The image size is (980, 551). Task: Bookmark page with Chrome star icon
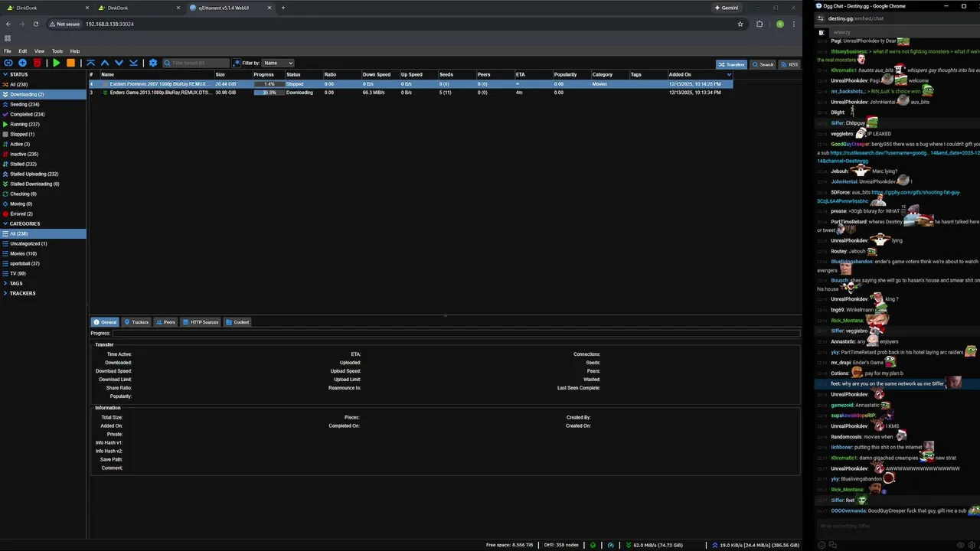click(740, 24)
